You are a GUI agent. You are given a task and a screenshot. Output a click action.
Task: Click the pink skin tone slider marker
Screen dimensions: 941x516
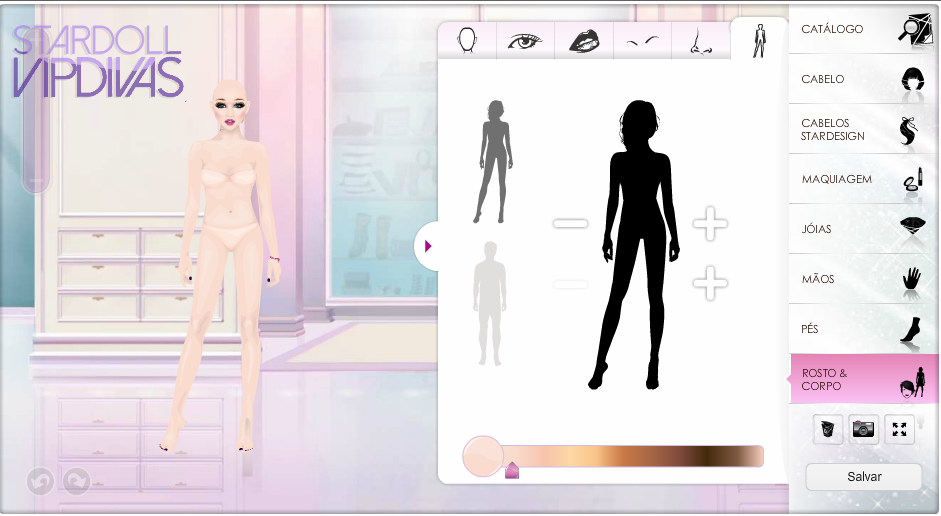click(x=512, y=470)
